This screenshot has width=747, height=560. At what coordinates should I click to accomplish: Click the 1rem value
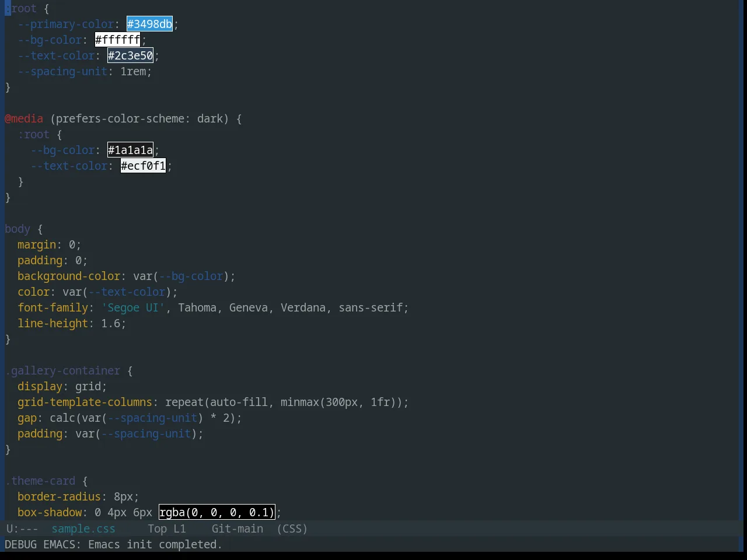[x=133, y=71]
